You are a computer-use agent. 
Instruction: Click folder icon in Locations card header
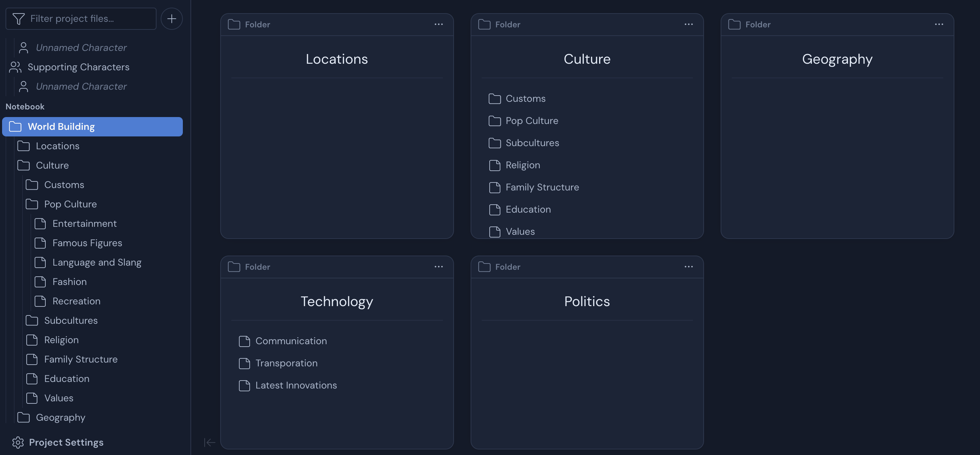[234, 24]
